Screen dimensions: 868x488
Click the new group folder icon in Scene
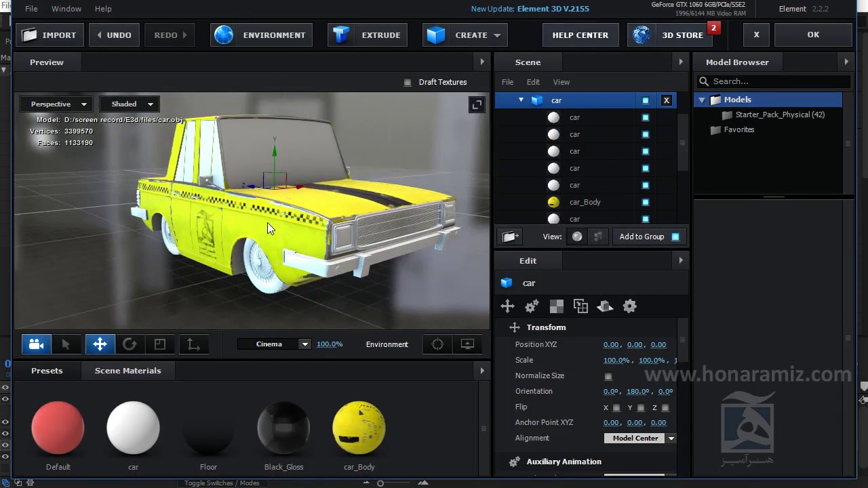(x=511, y=237)
